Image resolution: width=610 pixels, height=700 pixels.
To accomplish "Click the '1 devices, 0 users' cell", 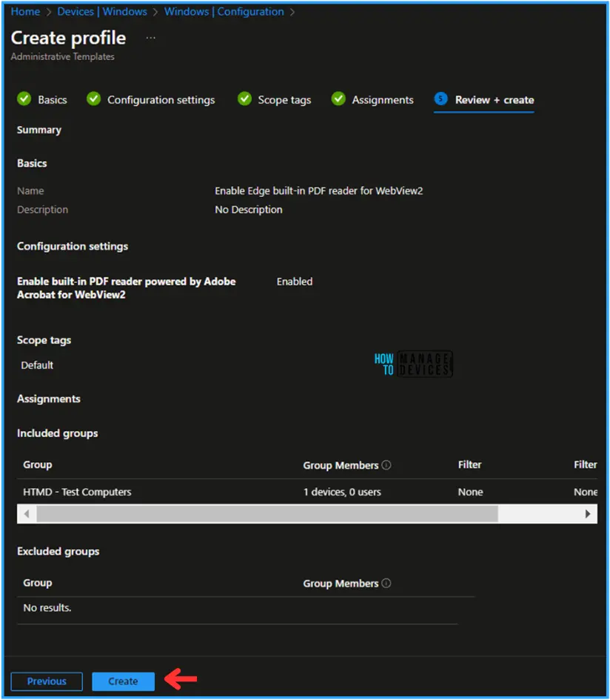I will pyautogui.click(x=342, y=492).
